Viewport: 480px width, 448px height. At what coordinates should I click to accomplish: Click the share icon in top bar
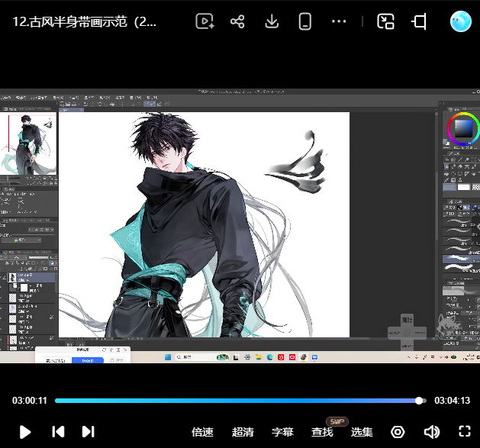click(237, 21)
